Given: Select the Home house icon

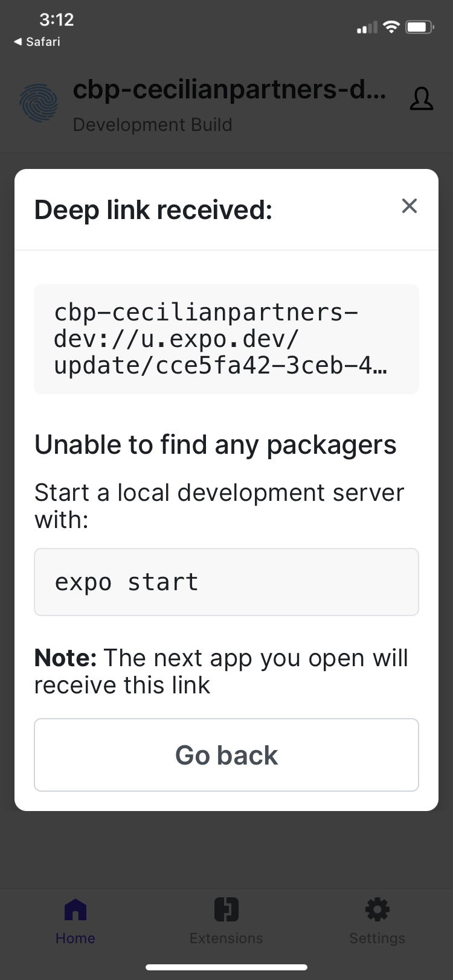Looking at the screenshot, I should [x=75, y=909].
